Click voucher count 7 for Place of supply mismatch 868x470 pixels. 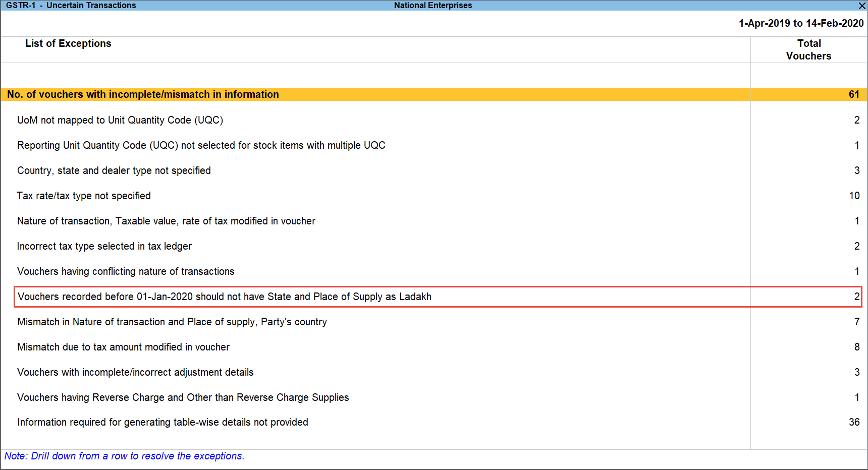857,322
